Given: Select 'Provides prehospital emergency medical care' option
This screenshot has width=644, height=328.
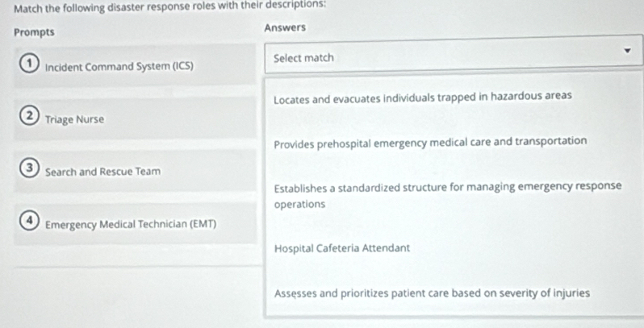Looking at the screenshot, I should [x=429, y=142].
